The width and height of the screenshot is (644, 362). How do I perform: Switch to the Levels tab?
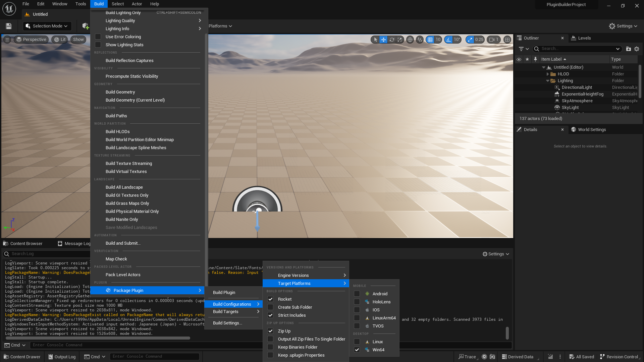(584, 38)
